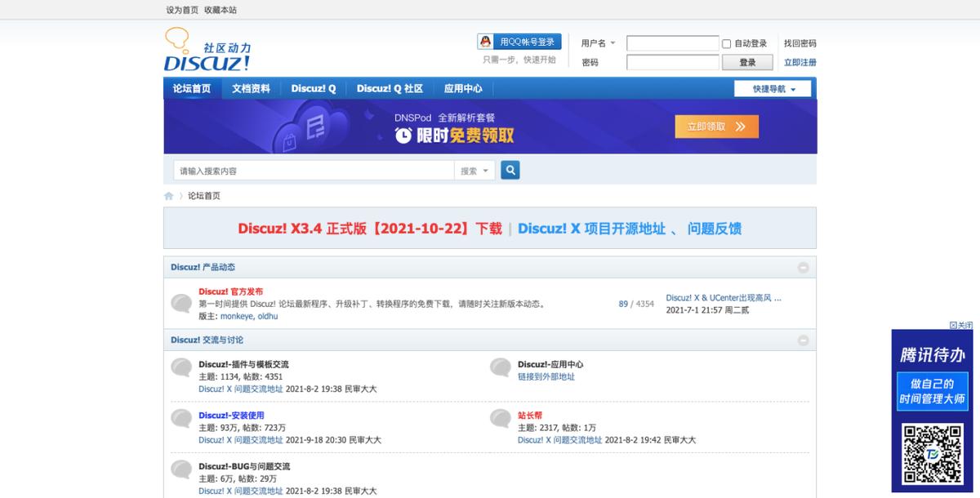Click Discuz! 应用中心 forum title
Image resolution: width=980 pixels, height=498 pixels.
click(550, 364)
